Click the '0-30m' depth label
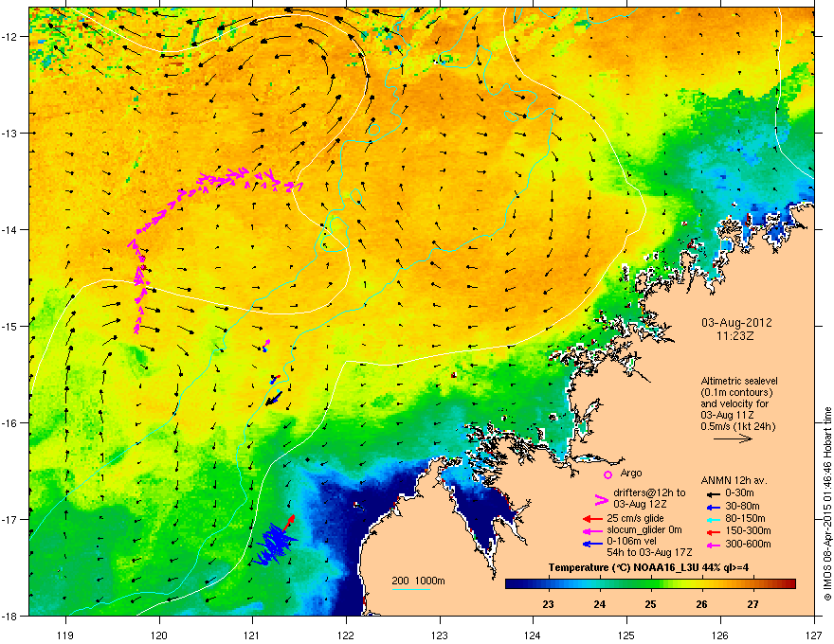Image resolution: width=834 pixels, height=644 pixels. [x=739, y=492]
